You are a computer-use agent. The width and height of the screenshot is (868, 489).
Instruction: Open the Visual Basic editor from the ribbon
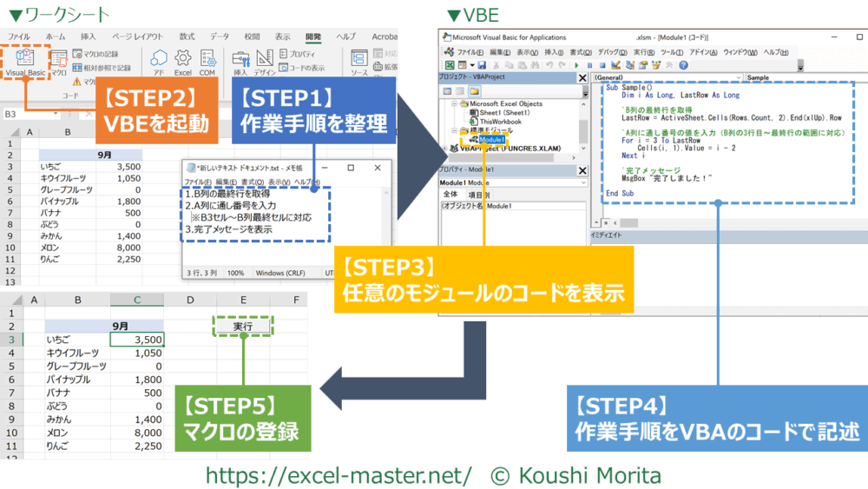click(x=25, y=63)
